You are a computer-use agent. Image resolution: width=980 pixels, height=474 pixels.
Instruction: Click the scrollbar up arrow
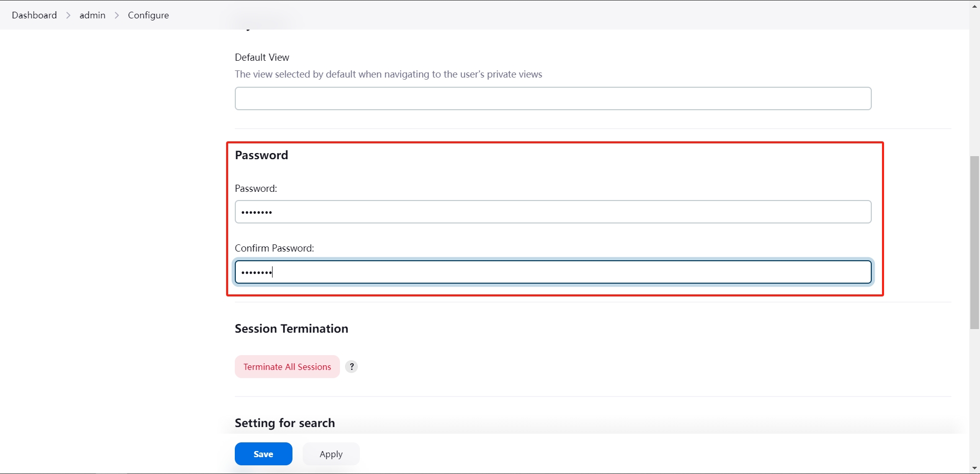974,5
